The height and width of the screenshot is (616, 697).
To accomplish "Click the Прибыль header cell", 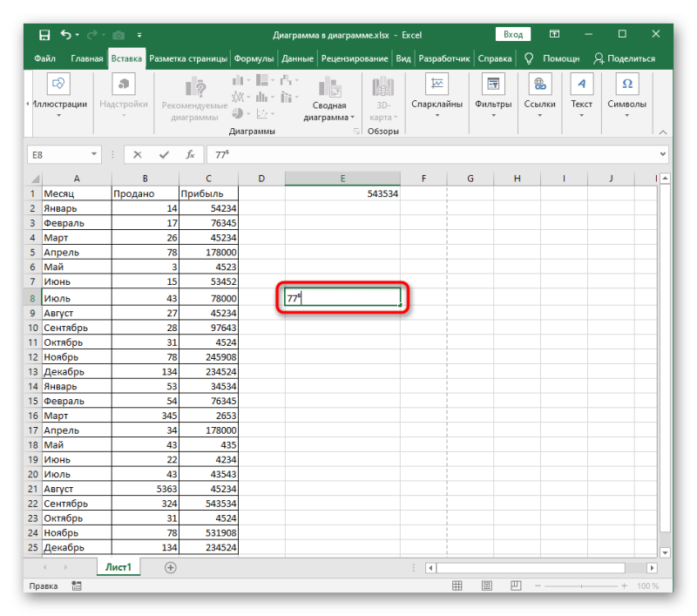I will pyautogui.click(x=208, y=193).
